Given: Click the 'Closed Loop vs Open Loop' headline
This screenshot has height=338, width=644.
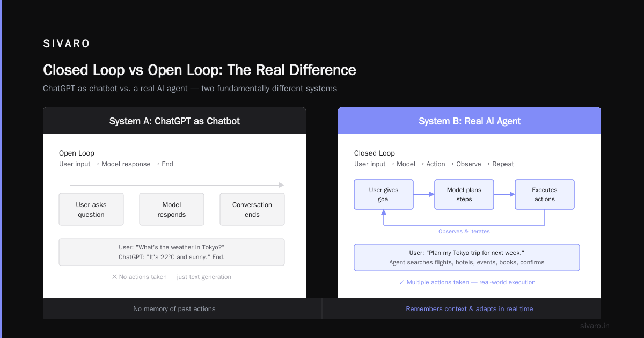Looking at the screenshot, I should tap(199, 70).
